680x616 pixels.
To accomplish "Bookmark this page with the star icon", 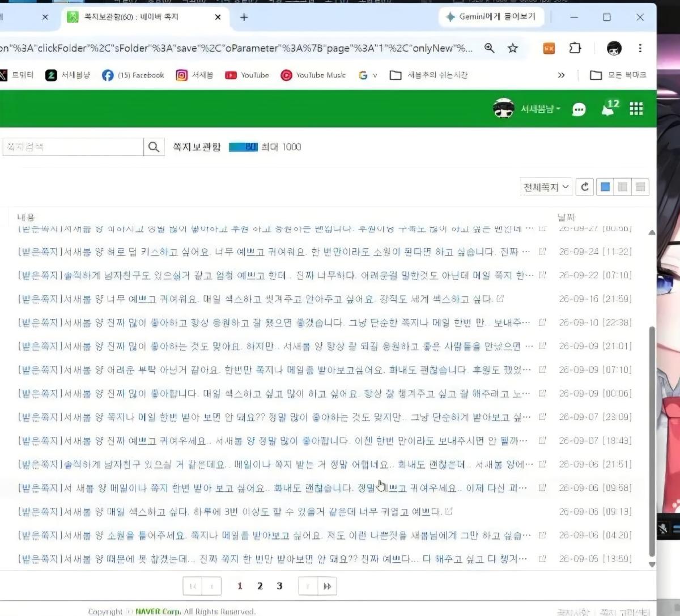I will pyautogui.click(x=513, y=48).
